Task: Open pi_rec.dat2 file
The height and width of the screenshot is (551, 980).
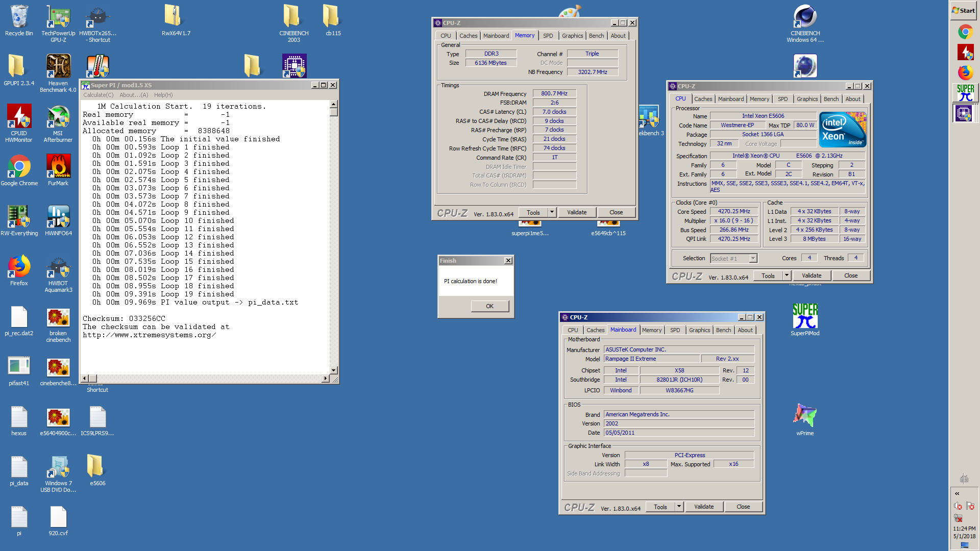Action: (x=19, y=320)
